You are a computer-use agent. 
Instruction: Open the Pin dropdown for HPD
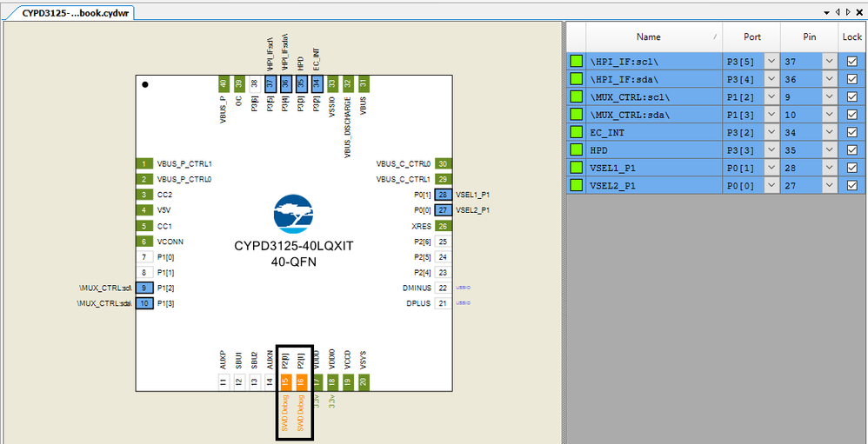coord(829,150)
